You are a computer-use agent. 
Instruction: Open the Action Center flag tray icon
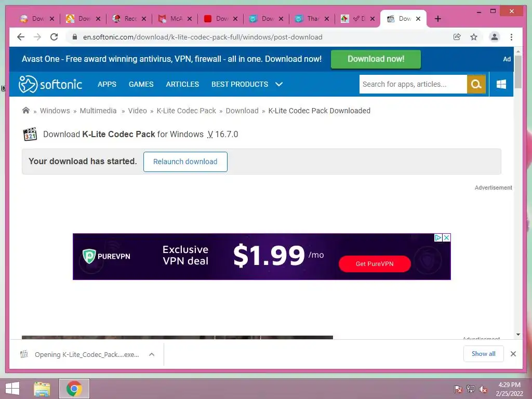458,389
